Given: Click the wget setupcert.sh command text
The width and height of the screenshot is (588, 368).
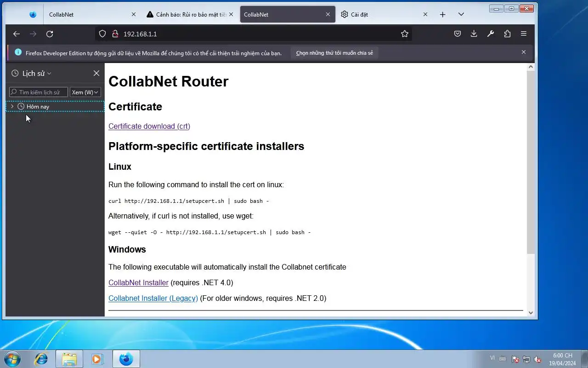Looking at the screenshot, I should coord(209,232).
